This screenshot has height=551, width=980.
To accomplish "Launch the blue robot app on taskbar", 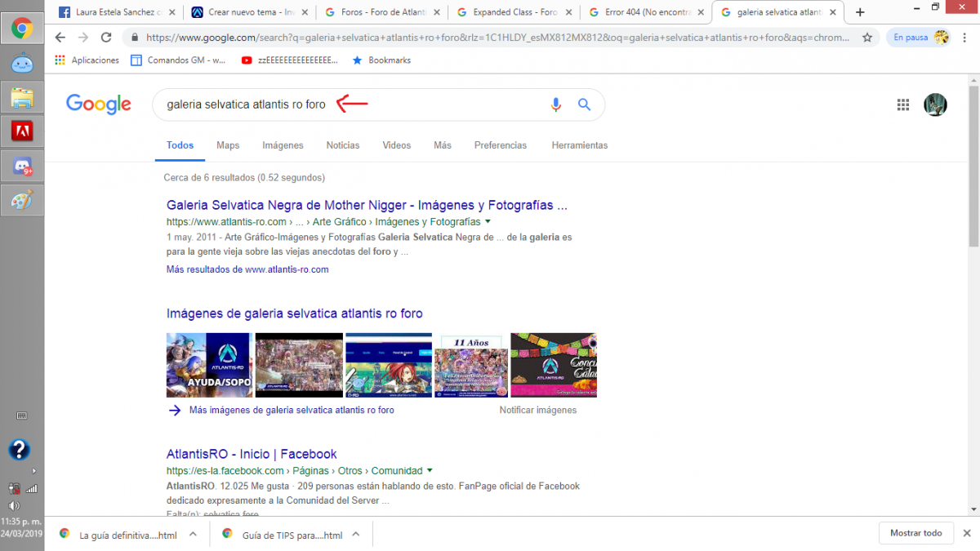I will pos(21,64).
